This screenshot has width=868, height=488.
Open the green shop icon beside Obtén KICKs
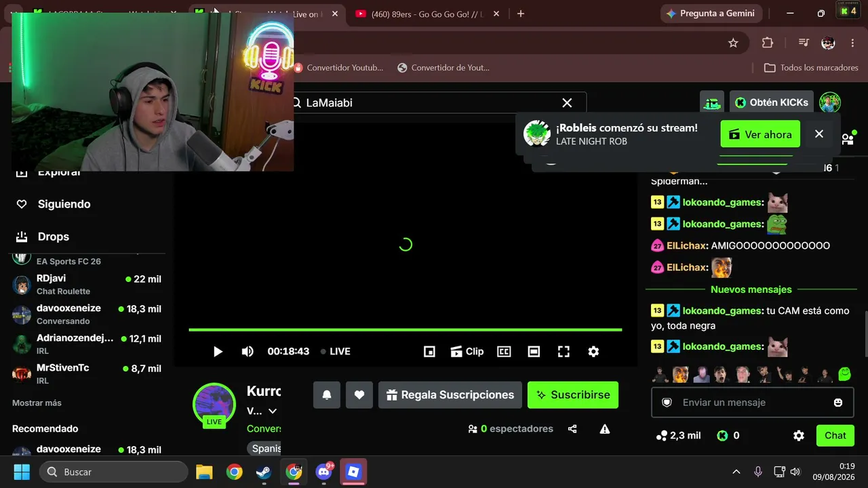coord(712,102)
